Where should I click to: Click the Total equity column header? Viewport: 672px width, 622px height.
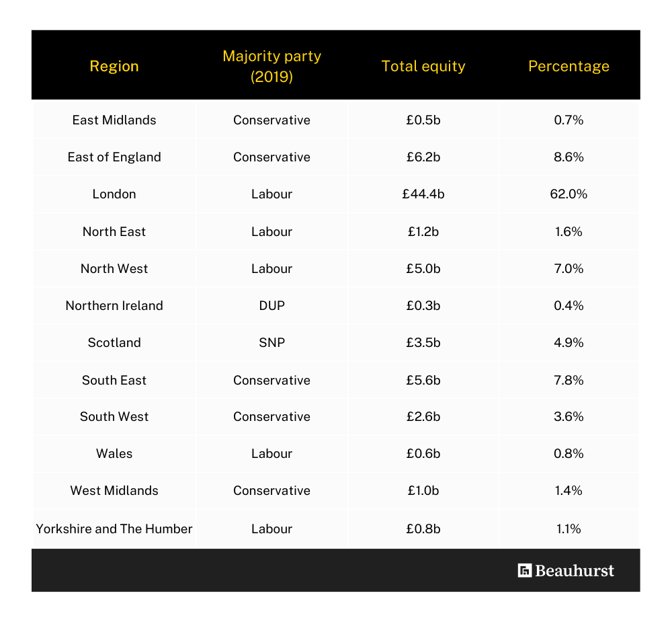(x=423, y=66)
